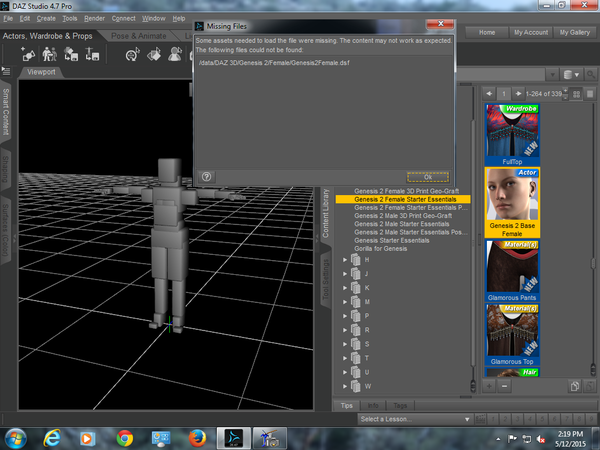Click the My Account button
The width and height of the screenshot is (600, 450).
click(531, 33)
